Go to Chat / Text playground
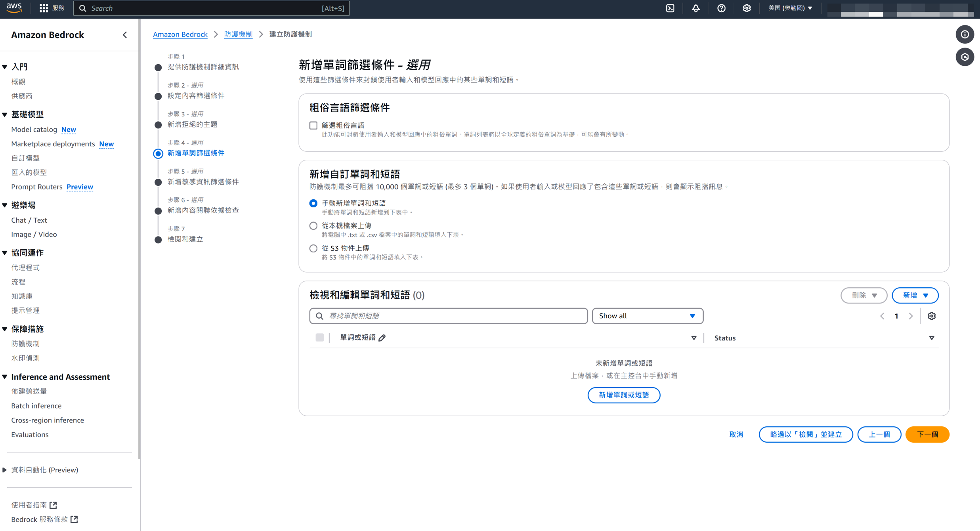 29,220
